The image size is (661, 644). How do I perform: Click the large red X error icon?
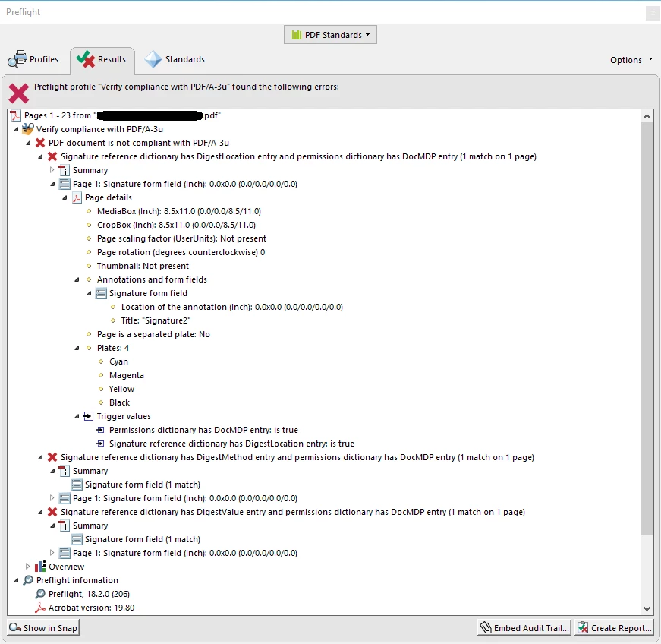click(19, 93)
